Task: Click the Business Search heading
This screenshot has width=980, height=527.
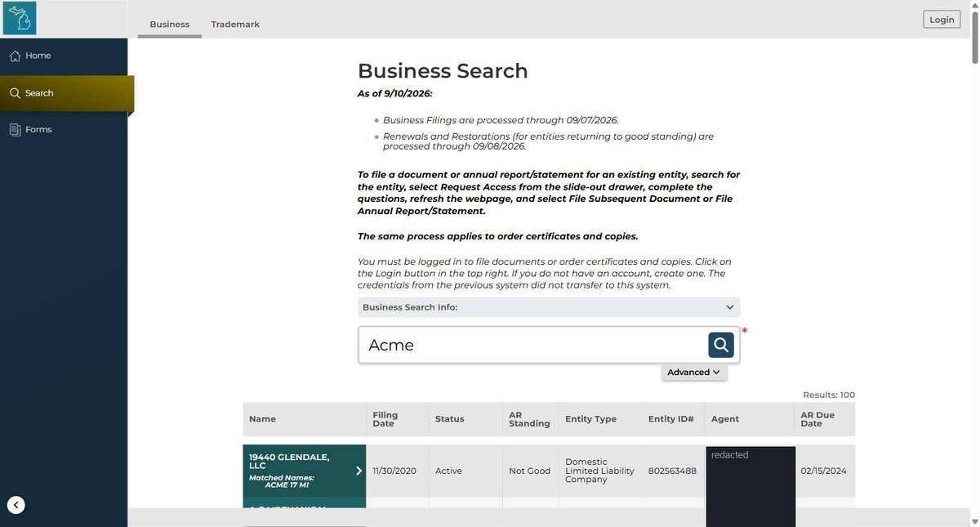Action: [443, 71]
